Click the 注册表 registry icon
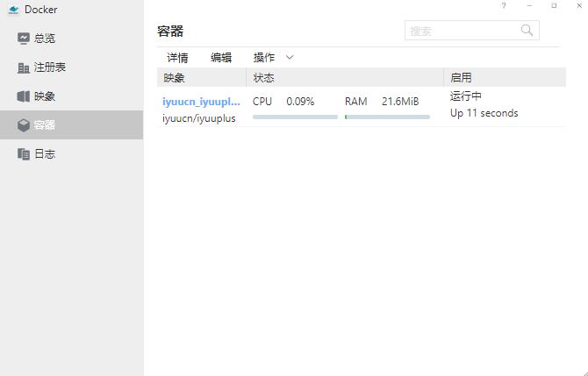The image size is (588, 376). point(23,67)
